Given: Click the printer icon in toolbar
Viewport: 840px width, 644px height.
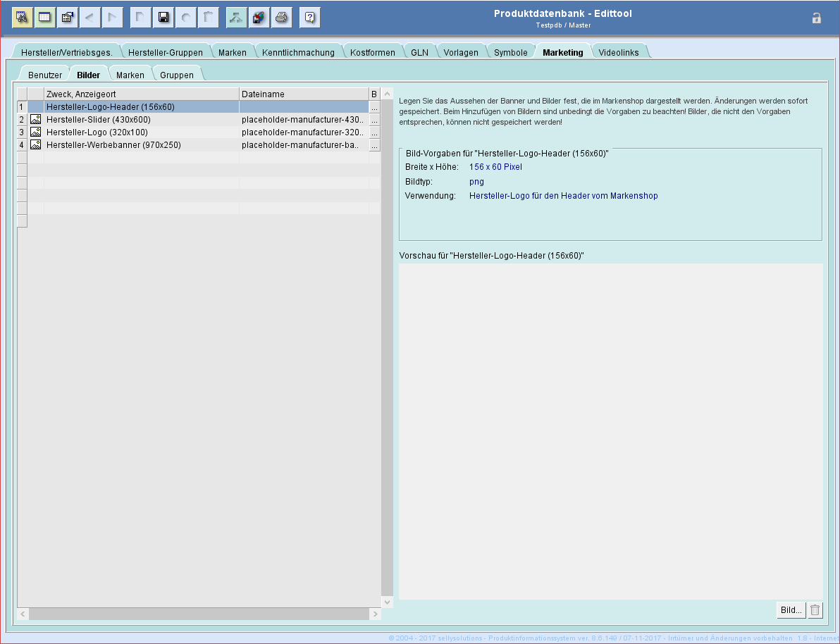Looking at the screenshot, I should point(281,18).
